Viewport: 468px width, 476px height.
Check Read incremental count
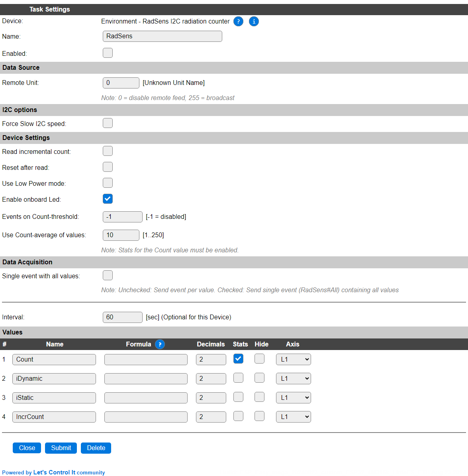coord(108,151)
